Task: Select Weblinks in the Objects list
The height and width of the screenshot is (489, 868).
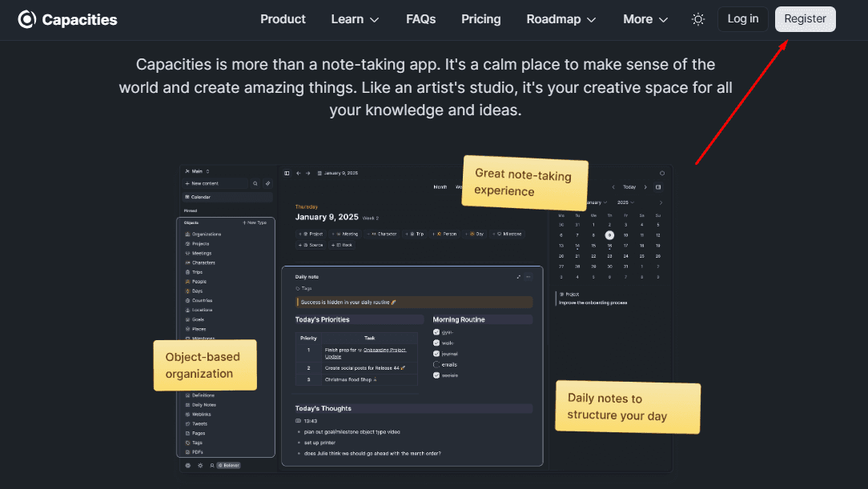Action: (198, 415)
